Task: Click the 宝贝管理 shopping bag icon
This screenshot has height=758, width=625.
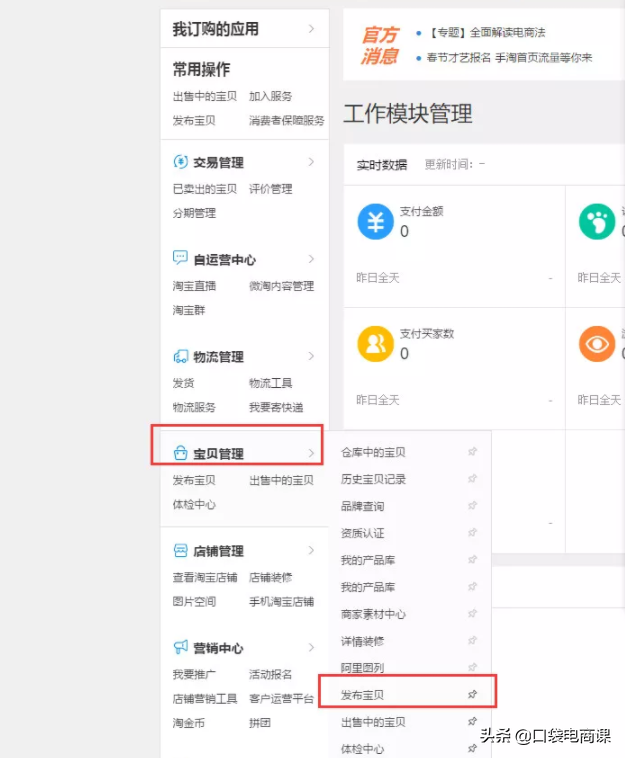Action: (x=180, y=453)
